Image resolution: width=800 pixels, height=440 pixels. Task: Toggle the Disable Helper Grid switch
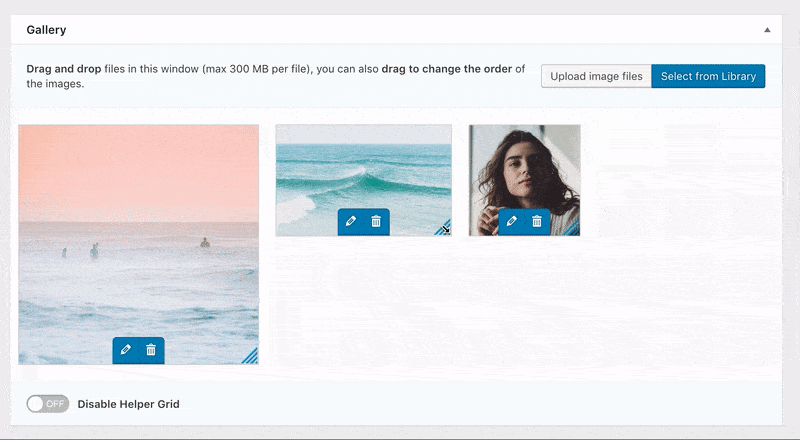[x=47, y=404]
